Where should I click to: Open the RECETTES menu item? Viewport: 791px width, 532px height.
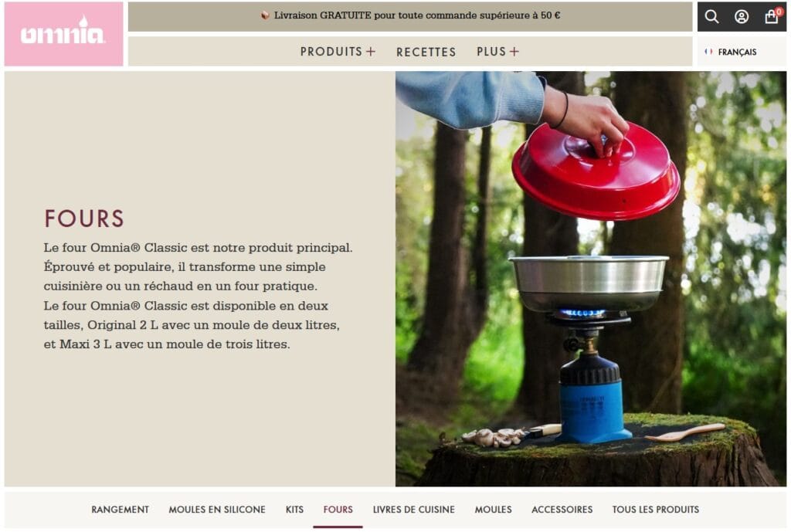(426, 52)
